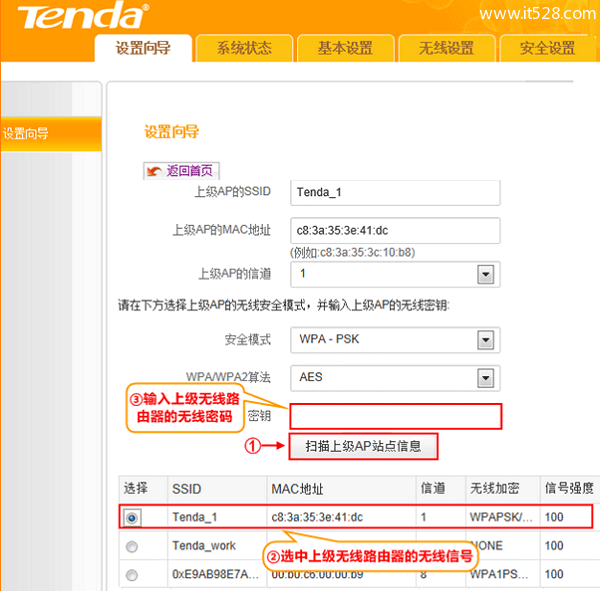
Task: Click the return arrow icon beside 返回首页
Action: point(154,171)
